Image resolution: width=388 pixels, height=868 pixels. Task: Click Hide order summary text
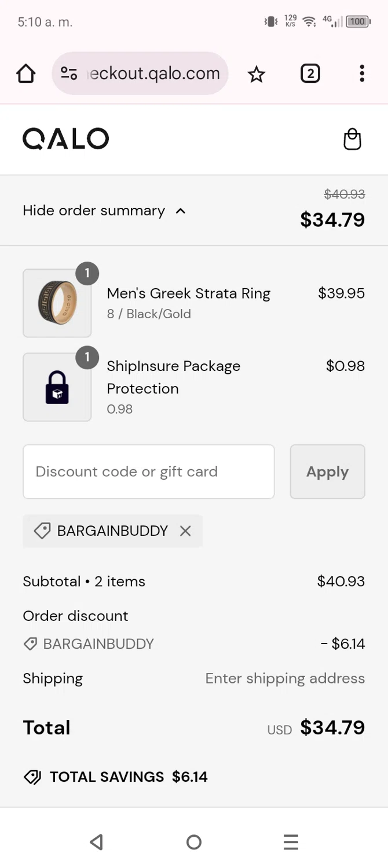tap(94, 211)
